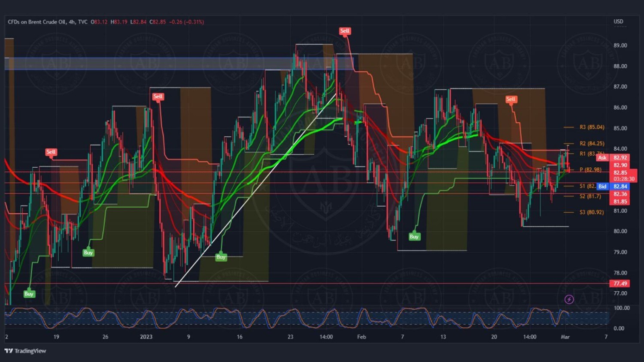Click the open value O83.12 in header
This screenshot has width=644, height=362.
[99, 22]
